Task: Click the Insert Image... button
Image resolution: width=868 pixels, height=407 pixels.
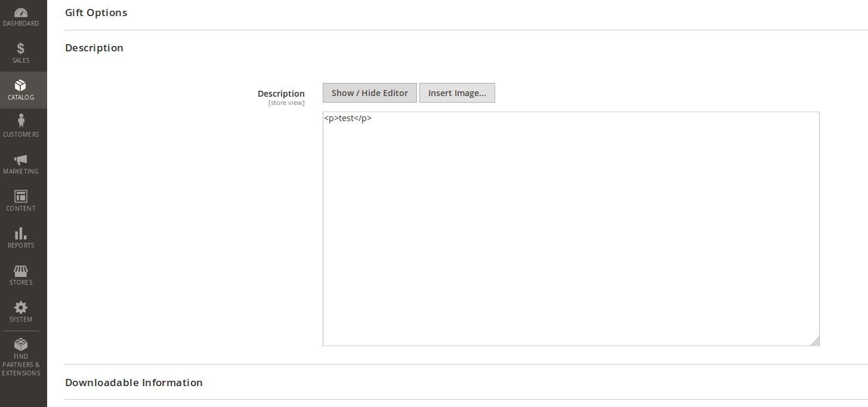Action: coord(457,92)
